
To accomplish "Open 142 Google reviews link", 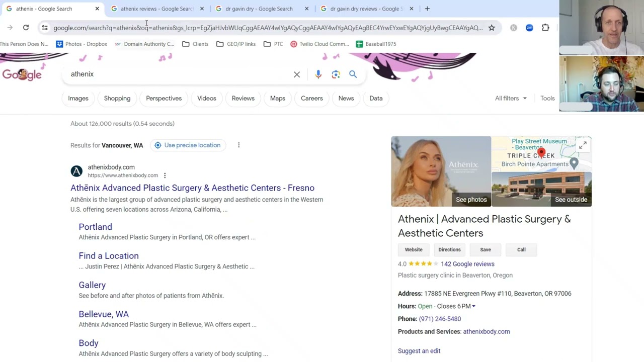I will pyautogui.click(x=467, y=264).
